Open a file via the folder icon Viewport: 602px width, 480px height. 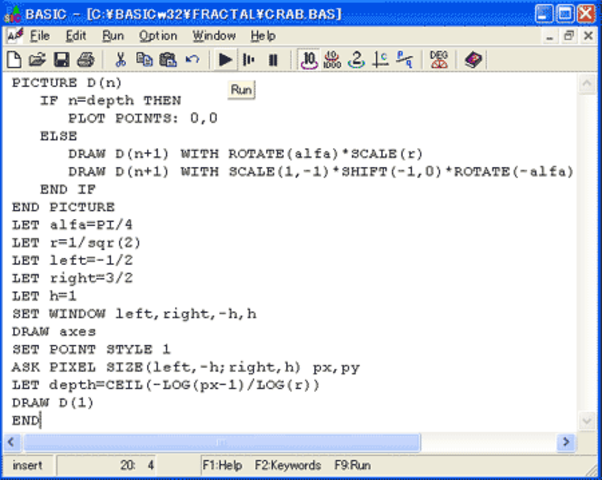(x=37, y=60)
